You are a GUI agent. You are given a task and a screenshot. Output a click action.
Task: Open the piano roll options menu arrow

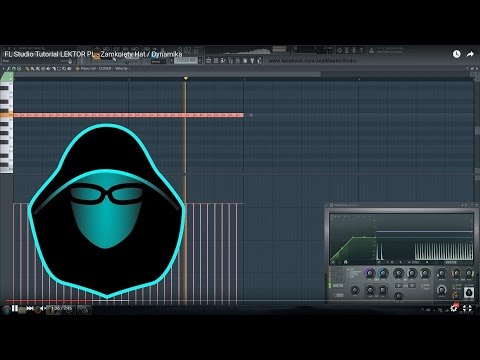tap(4, 69)
